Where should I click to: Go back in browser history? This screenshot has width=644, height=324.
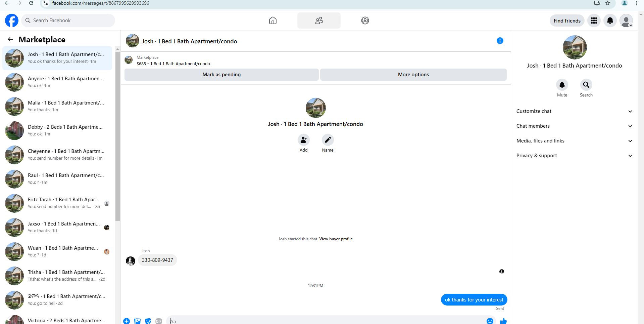coord(7,3)
